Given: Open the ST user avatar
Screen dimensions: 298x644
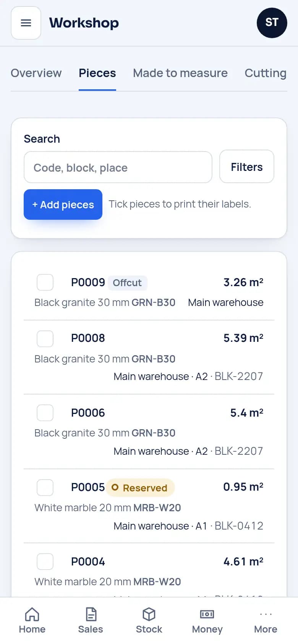Looking at the screenshot, I should click(272, 23).
